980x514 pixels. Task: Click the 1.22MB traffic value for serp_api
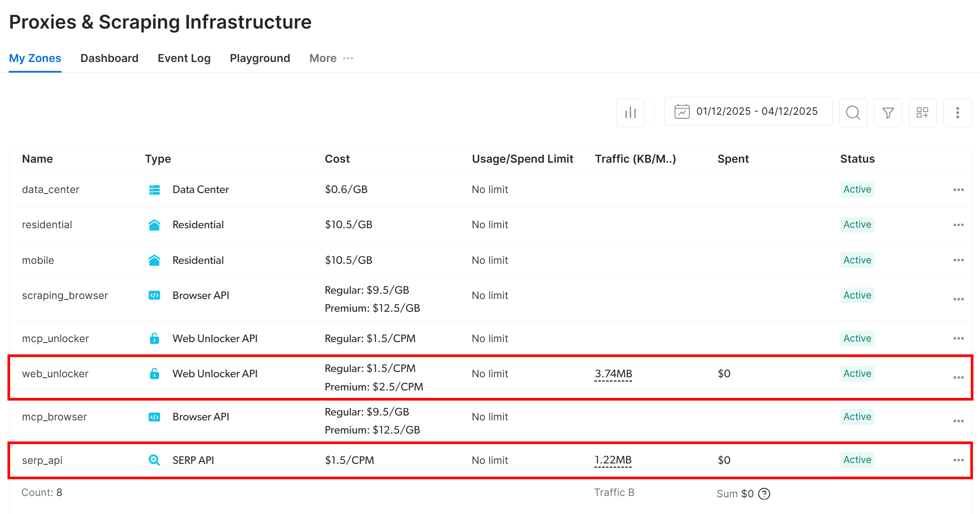click(x=613, y=460)
